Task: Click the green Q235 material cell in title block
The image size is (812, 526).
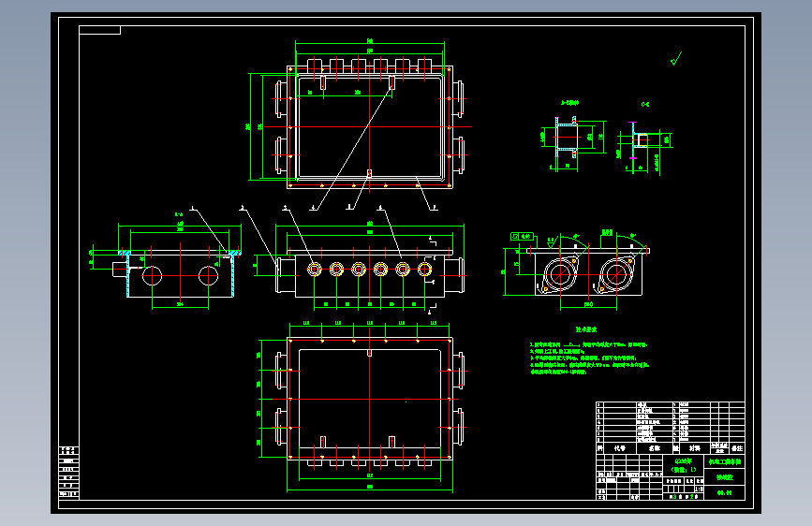Action: click(684, 465)
